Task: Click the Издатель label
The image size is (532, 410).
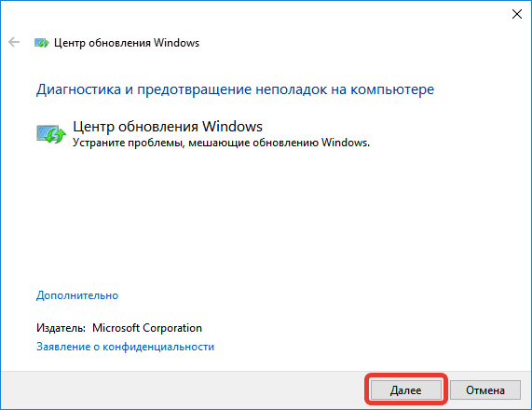Action: tap(61, 328)
